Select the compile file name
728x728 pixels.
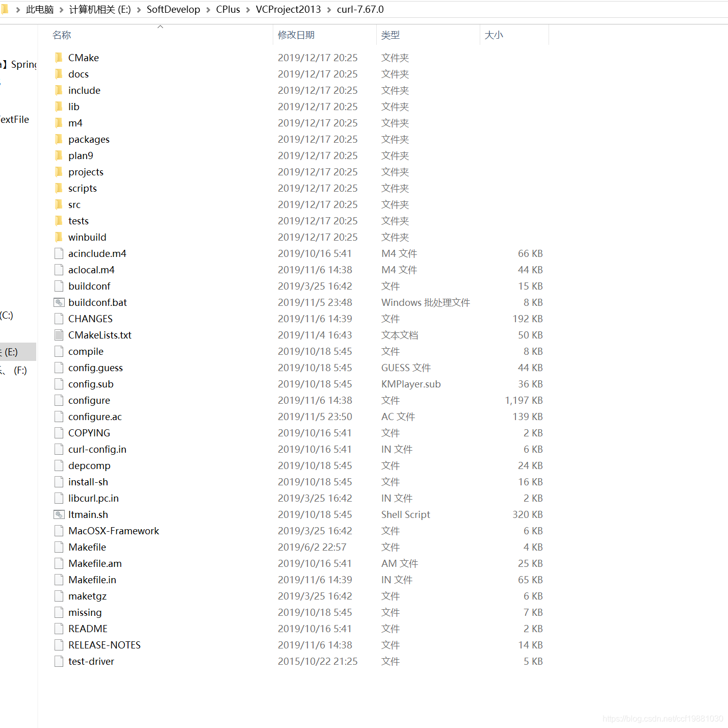(86, 351)
